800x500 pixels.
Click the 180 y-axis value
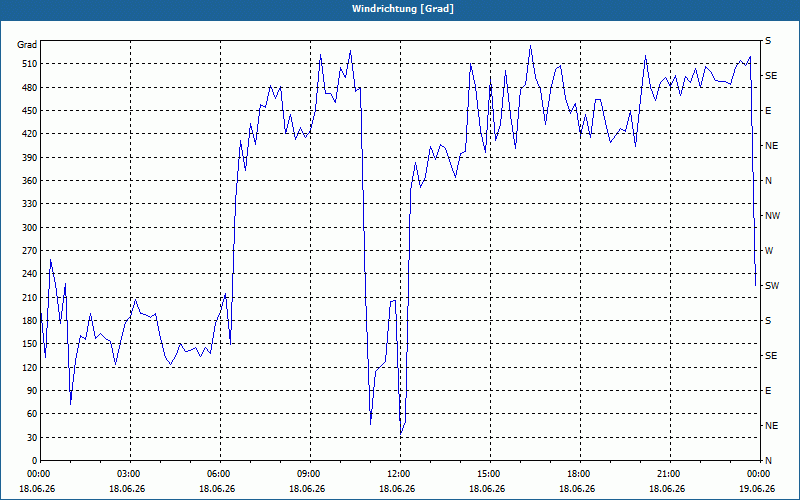click(29, 321)
